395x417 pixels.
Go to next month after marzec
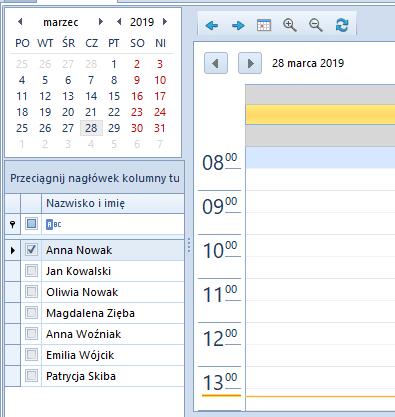click(101, 22)
